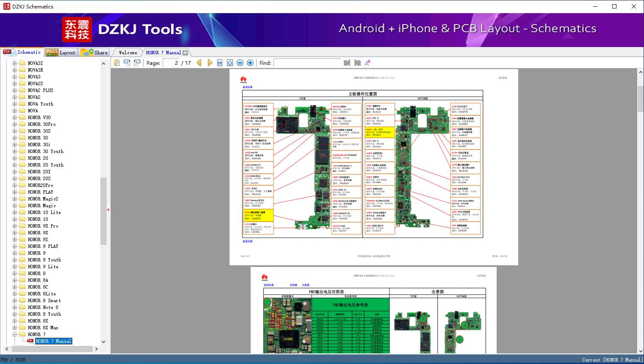
Task: Select the HONOR20Pro tree item
Action: click(x=41, y=185)
